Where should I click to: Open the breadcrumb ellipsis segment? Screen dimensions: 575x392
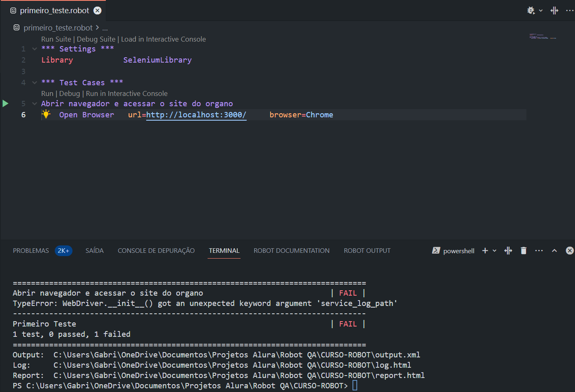(x=105, y=28)
